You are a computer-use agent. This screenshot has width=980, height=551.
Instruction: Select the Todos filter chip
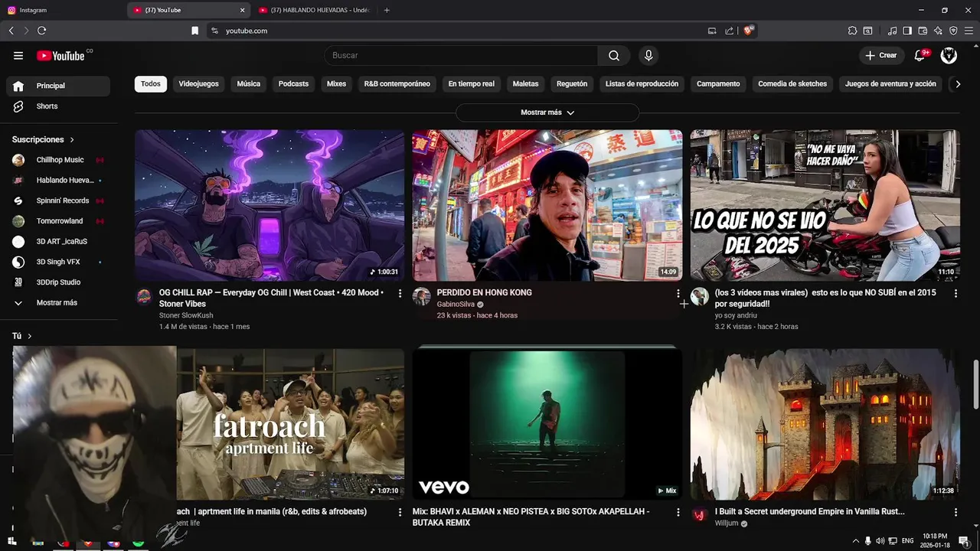point(151,84)
